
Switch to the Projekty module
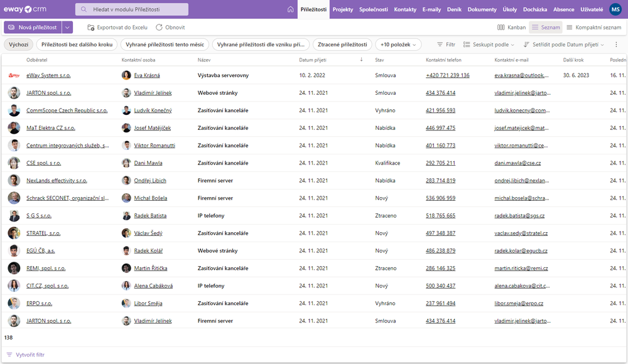(343, 9)
